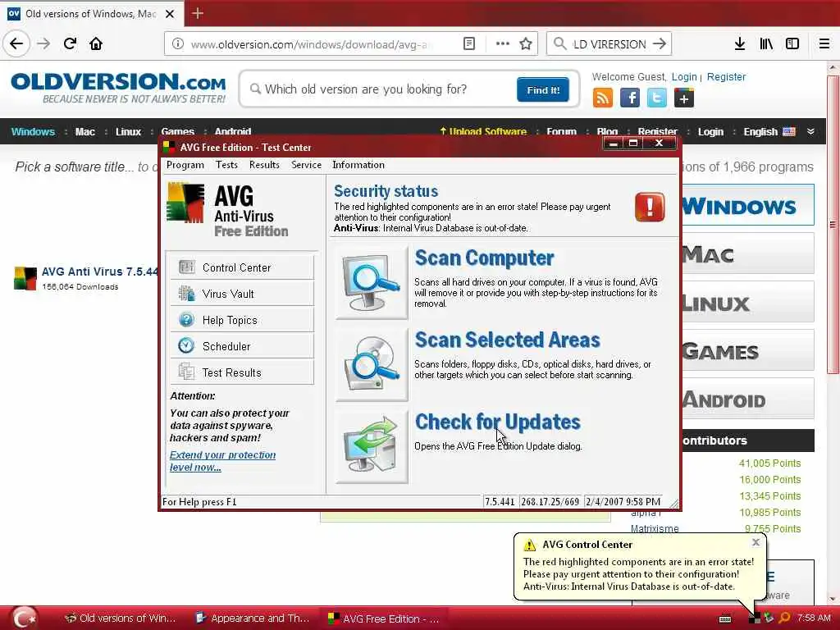Click the Test Results document icon

click(x=186, y=372)
